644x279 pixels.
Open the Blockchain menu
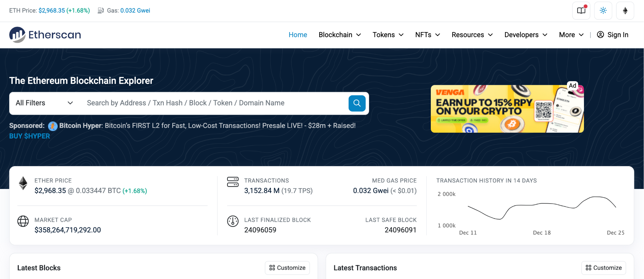pyautogui.click(x=340, y=35)
